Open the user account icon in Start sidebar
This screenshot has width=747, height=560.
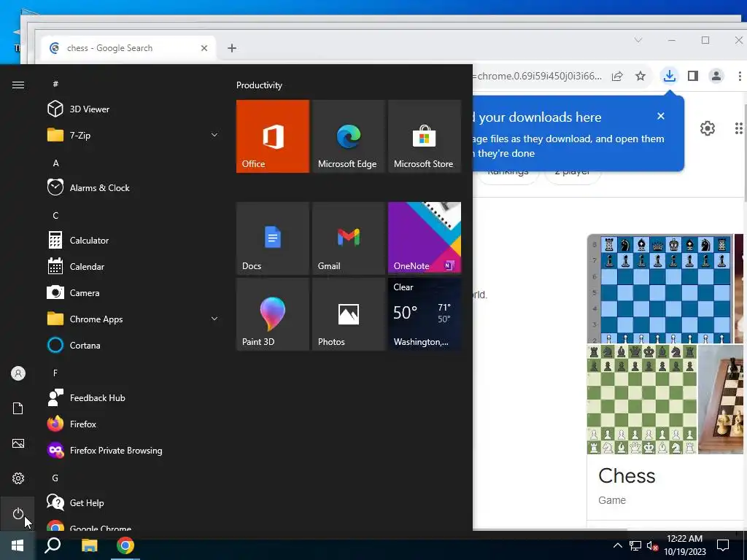click(x=18, y=373)
